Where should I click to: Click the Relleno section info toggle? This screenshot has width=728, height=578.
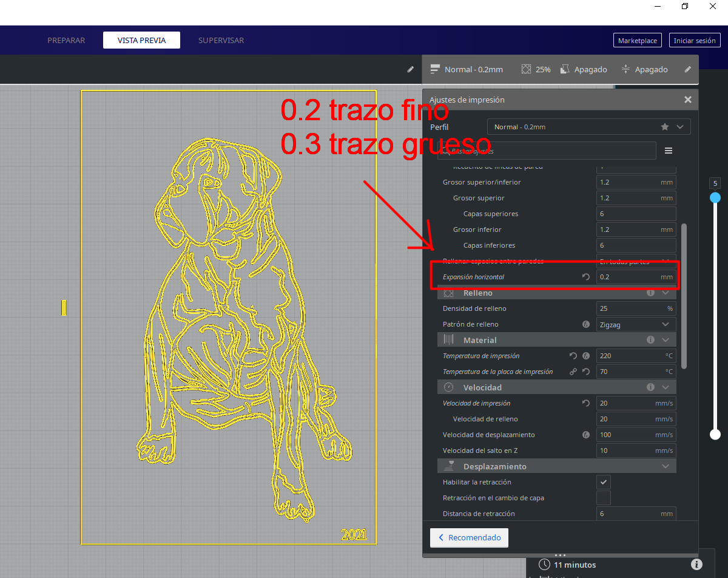point(650,293)
